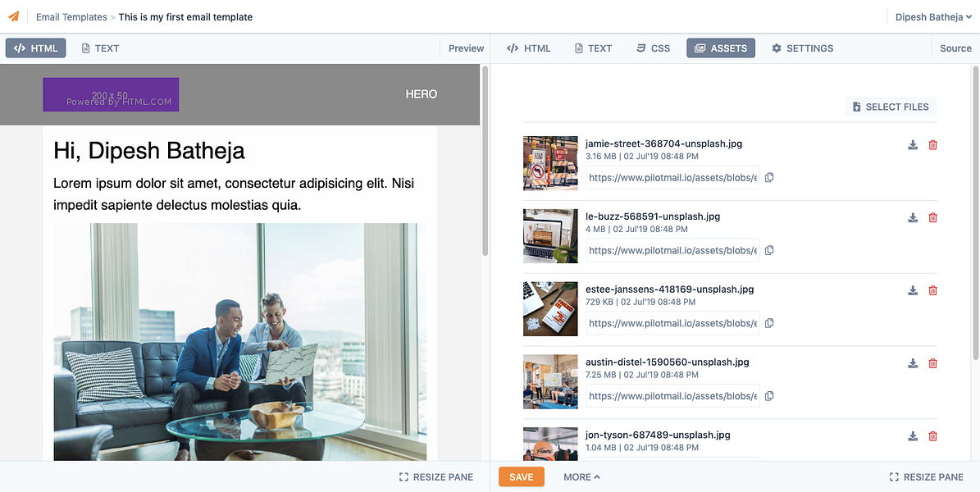Download le-buzz-568591-unsplash.jpg

pyautogui.click(x=913, y=217)
